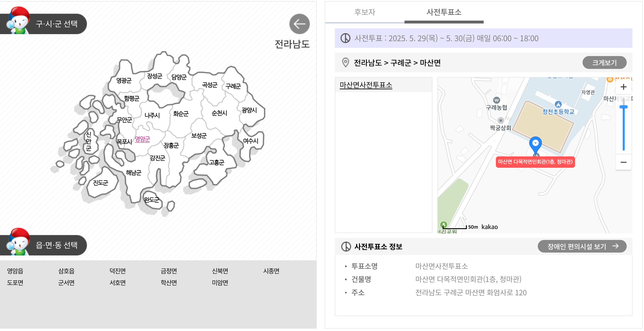Select 해남군 on the map
644x331 pixels.
tap(134, 173)
